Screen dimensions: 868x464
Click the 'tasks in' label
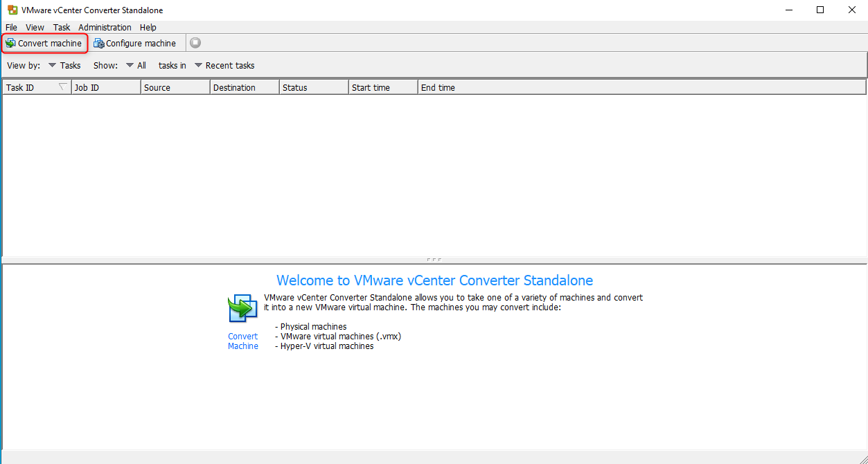(x=172, y=65)
